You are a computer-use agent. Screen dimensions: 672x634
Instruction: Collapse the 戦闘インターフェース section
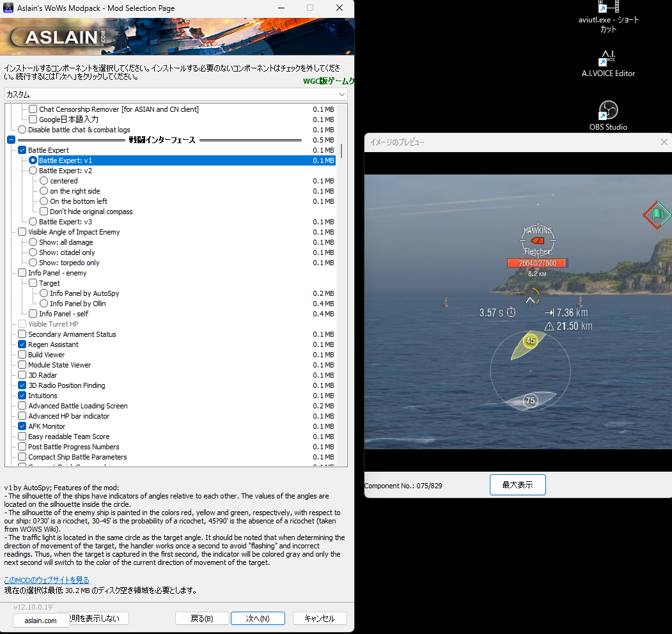(11, 139)
